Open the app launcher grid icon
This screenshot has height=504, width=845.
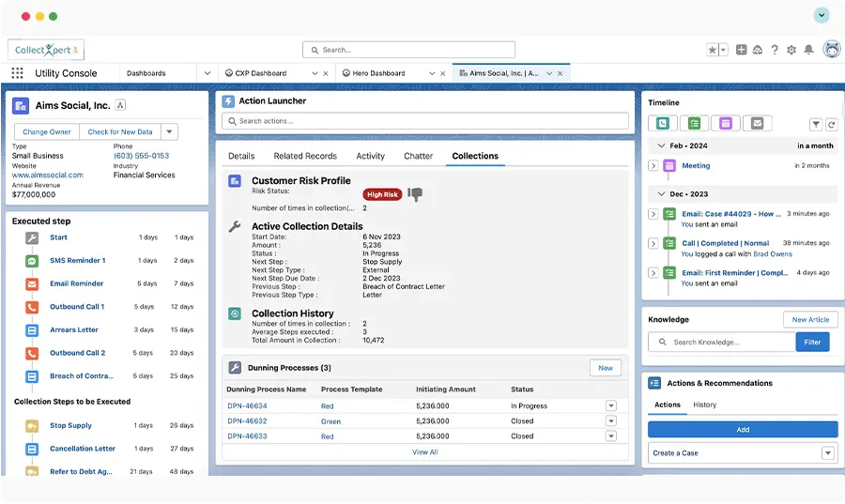coord(17,72)
